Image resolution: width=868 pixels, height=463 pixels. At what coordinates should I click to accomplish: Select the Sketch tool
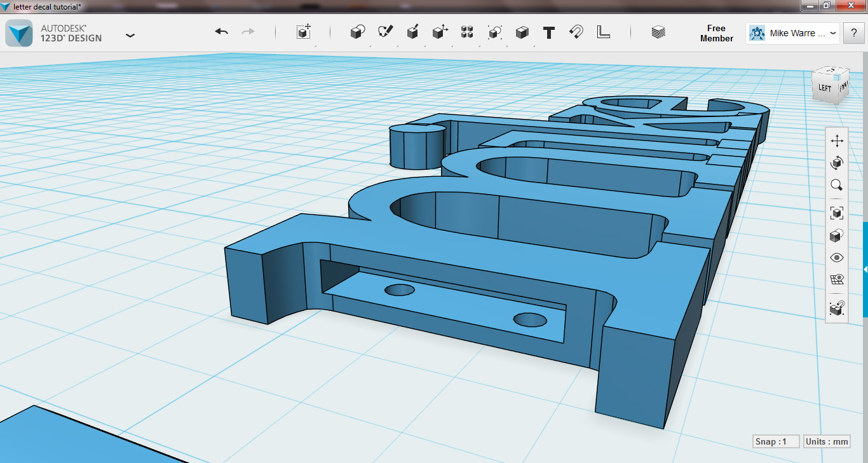(x=385, y=32)
